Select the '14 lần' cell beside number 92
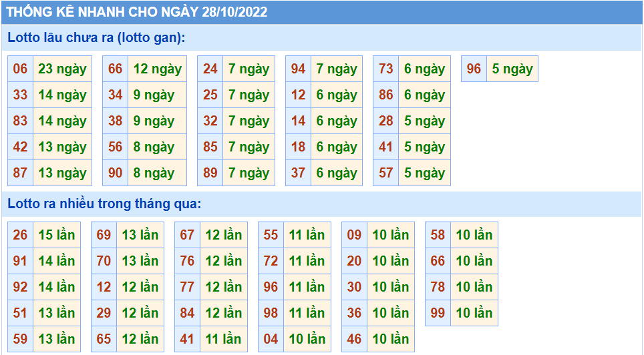The width and height of the screenshot is (644, 355). (x=57, y=287)
